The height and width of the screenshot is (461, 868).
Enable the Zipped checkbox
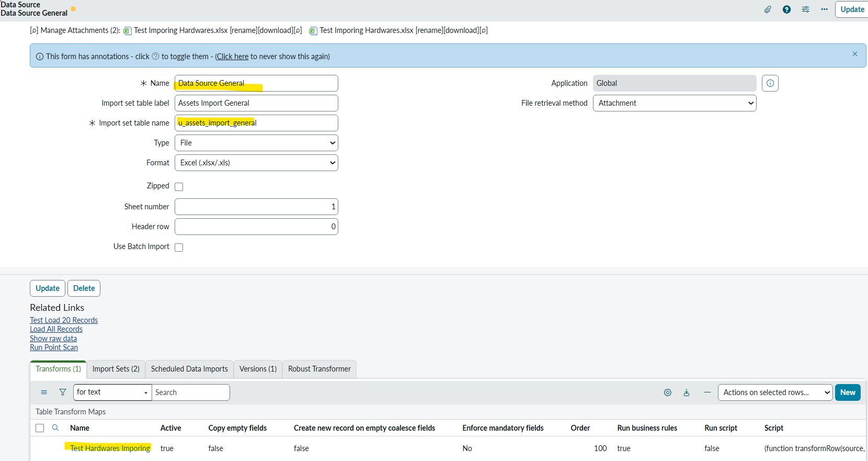pyautogui.click(x=179, y=187)
